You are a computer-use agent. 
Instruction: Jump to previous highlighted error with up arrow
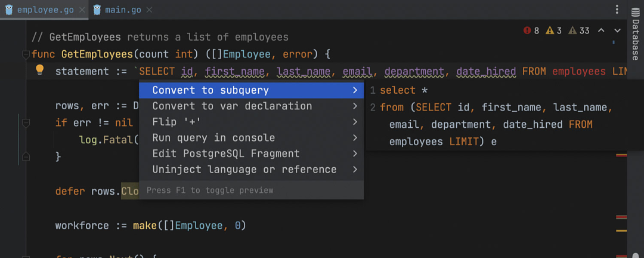[601, 30]
